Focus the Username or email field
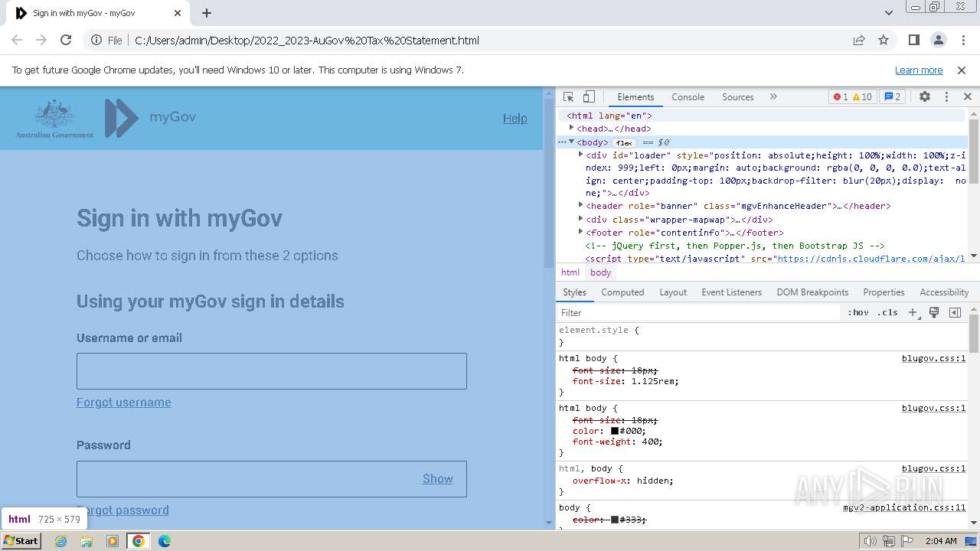 click(272, 371)
